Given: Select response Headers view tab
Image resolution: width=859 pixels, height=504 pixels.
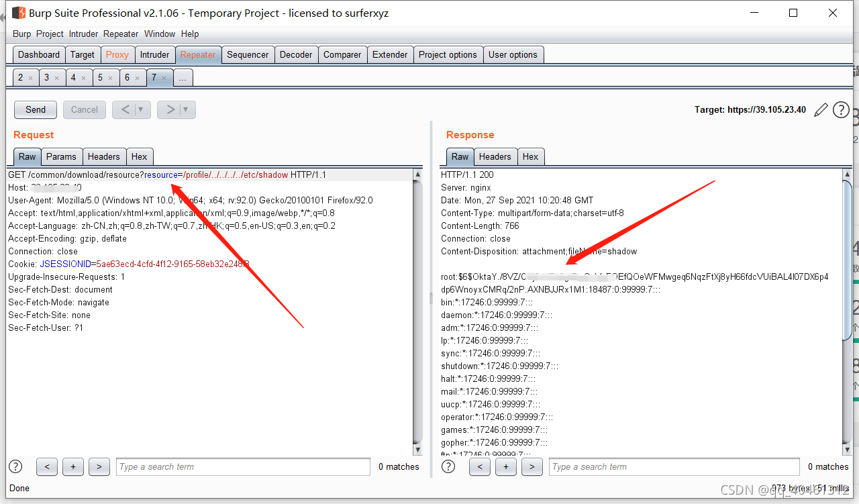Looking at the screenshot, I should click(x=495, y=156).
